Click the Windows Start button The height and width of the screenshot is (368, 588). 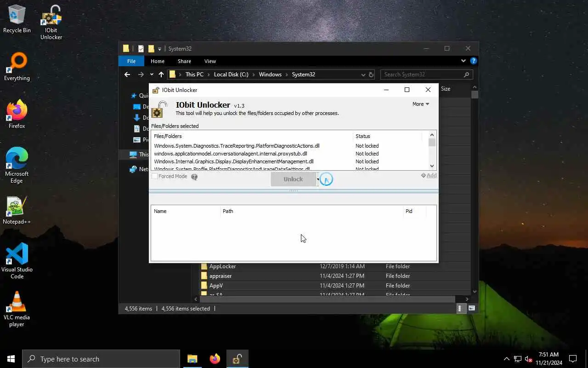pos(11,359)
